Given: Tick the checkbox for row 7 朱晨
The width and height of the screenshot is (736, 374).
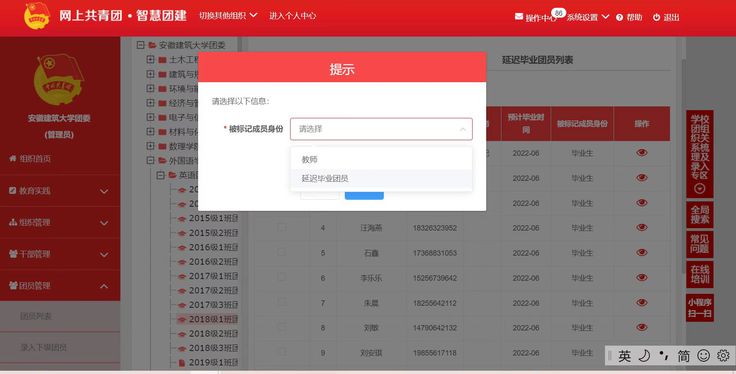Looking at the screenshot, I should pos(282,302).
